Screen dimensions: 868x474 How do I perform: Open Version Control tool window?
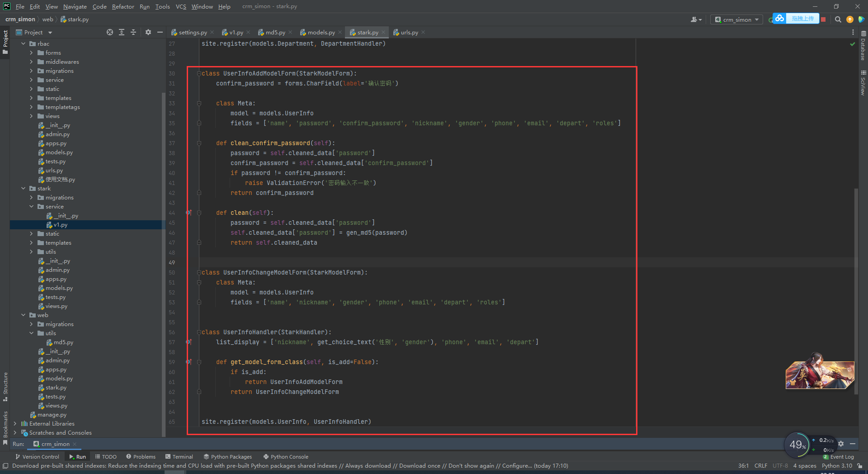coord(37,457)
